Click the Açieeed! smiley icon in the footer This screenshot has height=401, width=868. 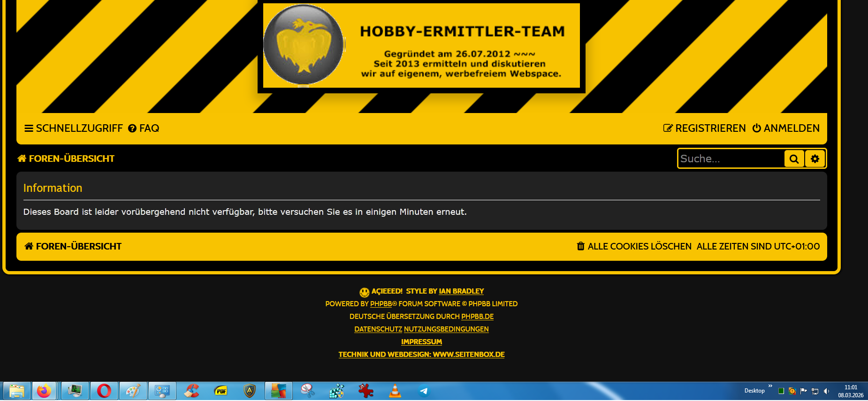point(364,292)
